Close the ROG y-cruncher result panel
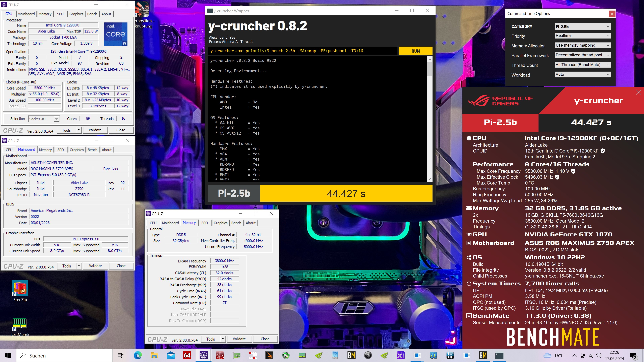 [638, 92]
